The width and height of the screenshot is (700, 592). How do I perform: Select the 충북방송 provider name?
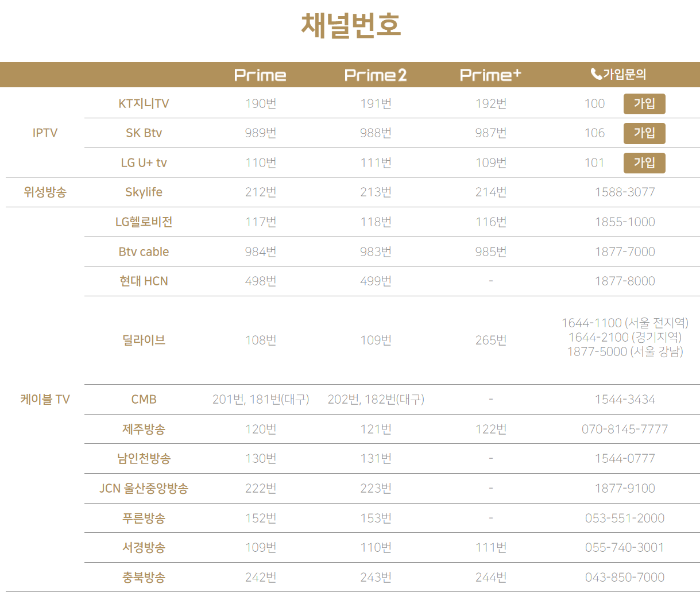pyautogui.click(x=144, y=578)
